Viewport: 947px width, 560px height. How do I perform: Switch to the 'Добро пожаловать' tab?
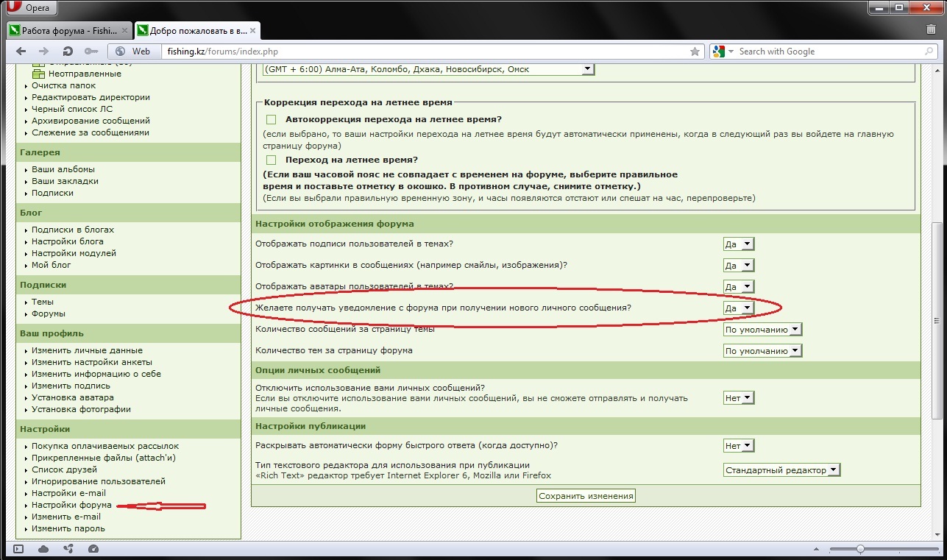tap(197, 31)
